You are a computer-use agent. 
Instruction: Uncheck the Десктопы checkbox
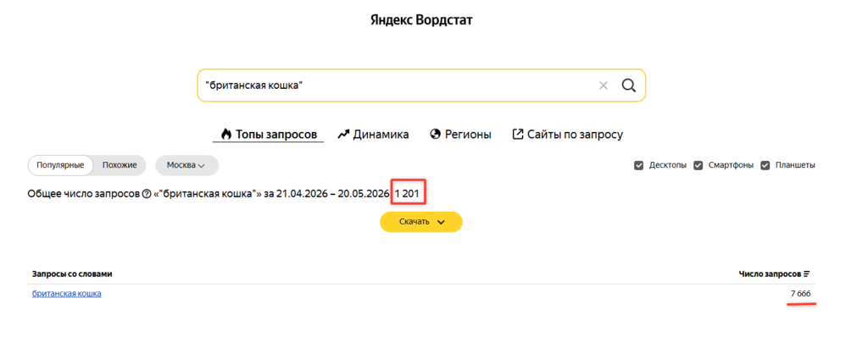click(x=638, y=165)
